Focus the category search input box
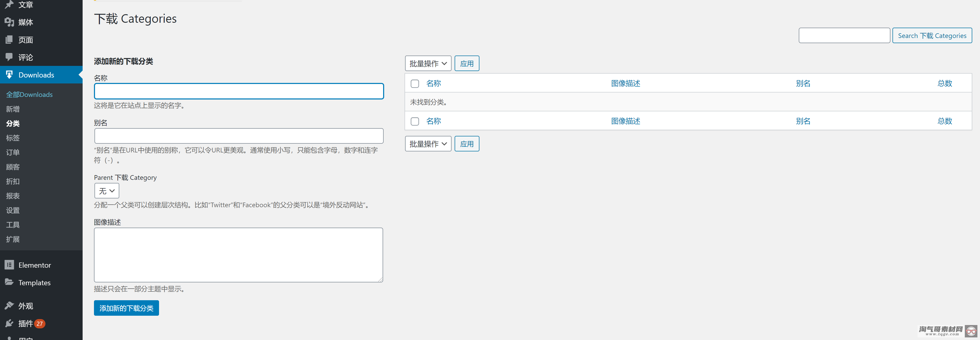 point(844,35)
